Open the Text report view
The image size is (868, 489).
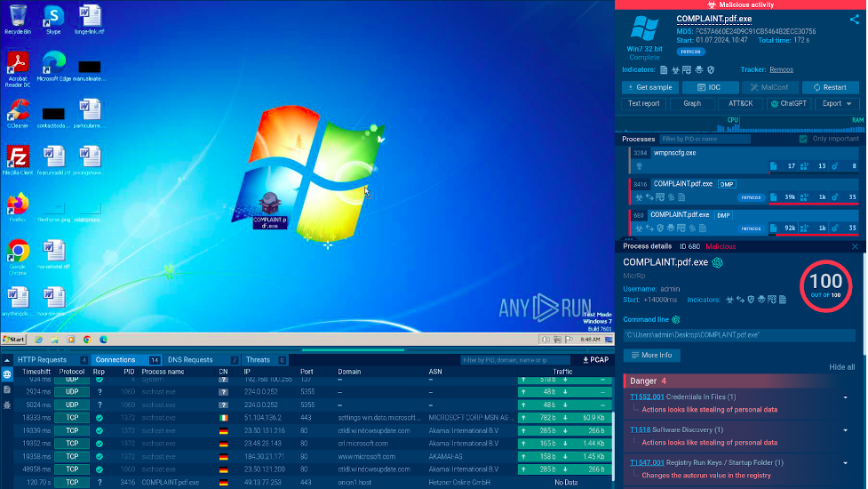click(x=644, y=103)
